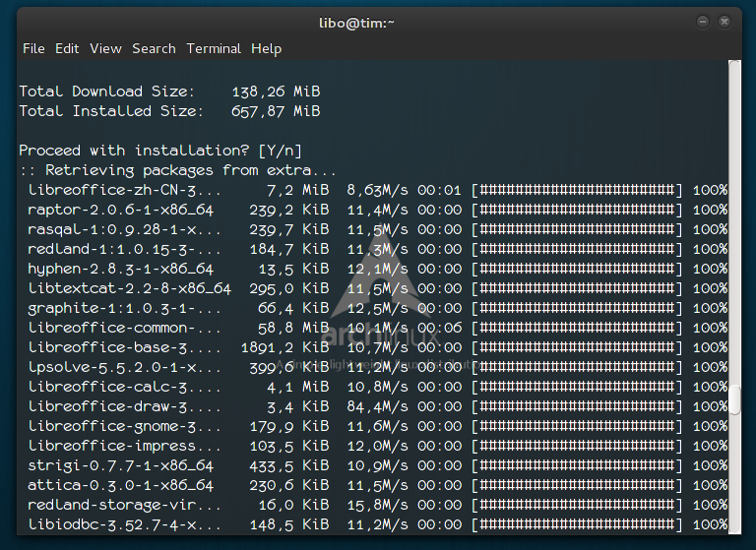Click the window title libo@tim:~
756x550 pixels.
[x=356, y=23]
